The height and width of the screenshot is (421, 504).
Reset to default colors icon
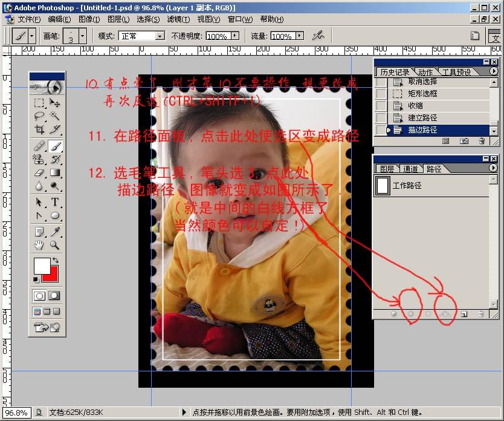(x=36, y=280)
